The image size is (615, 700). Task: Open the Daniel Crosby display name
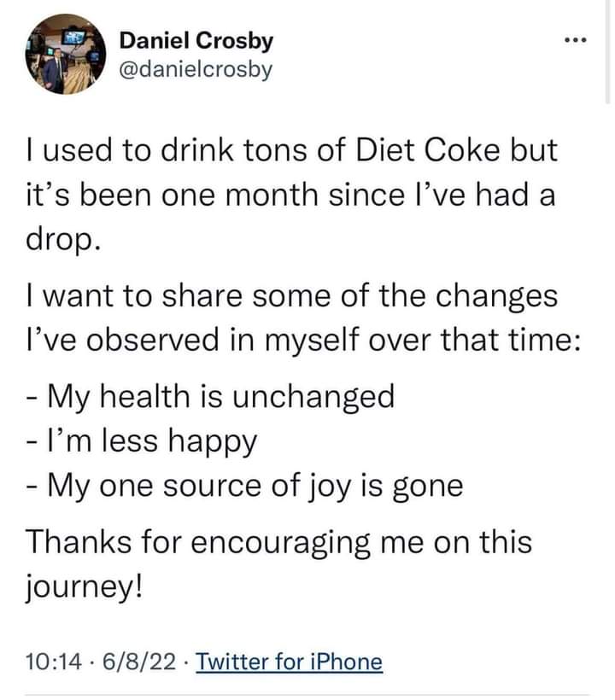click(x=196, y=40)
